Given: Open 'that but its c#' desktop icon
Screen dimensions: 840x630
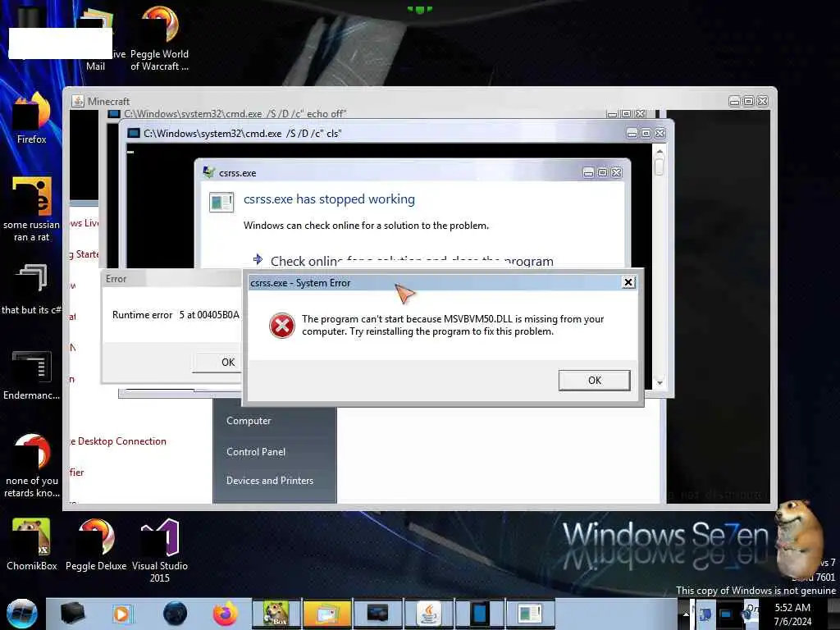Looking at the screenshot, I should (x=32, y=290).
